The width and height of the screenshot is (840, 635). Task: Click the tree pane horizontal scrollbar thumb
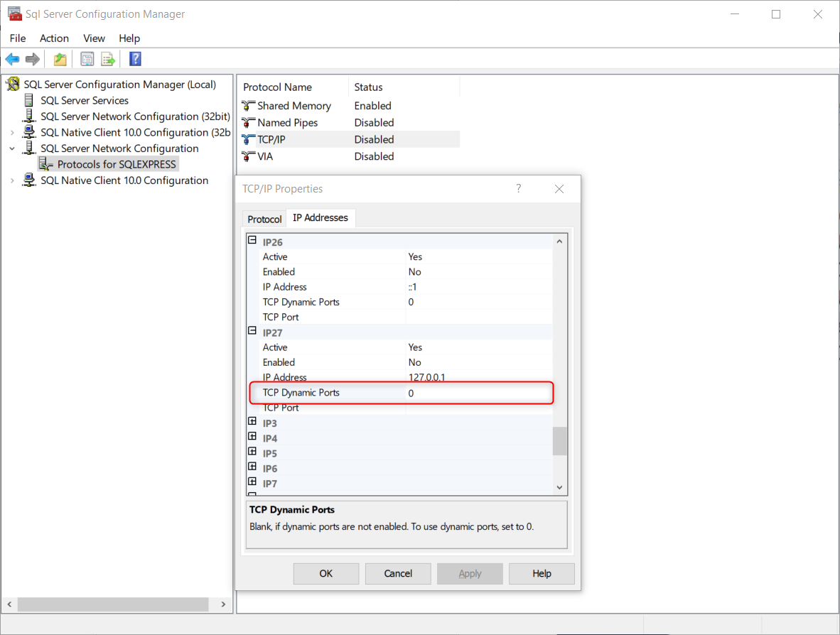[x=113, y=604]
